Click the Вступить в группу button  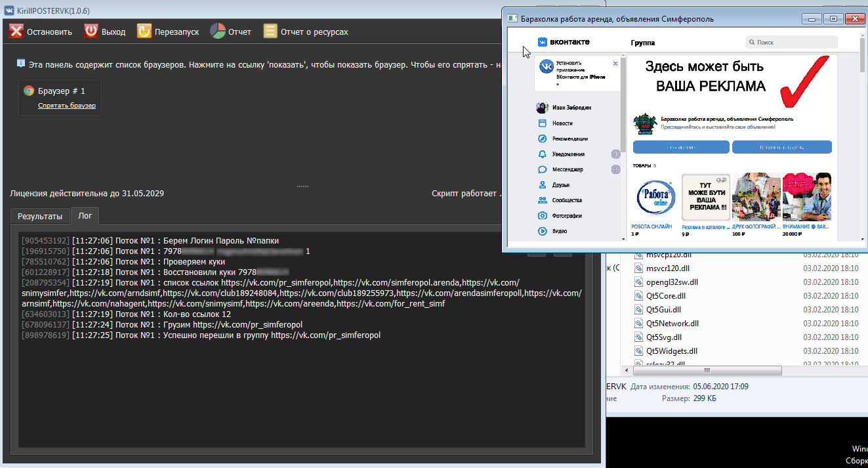tap(782, 147)
